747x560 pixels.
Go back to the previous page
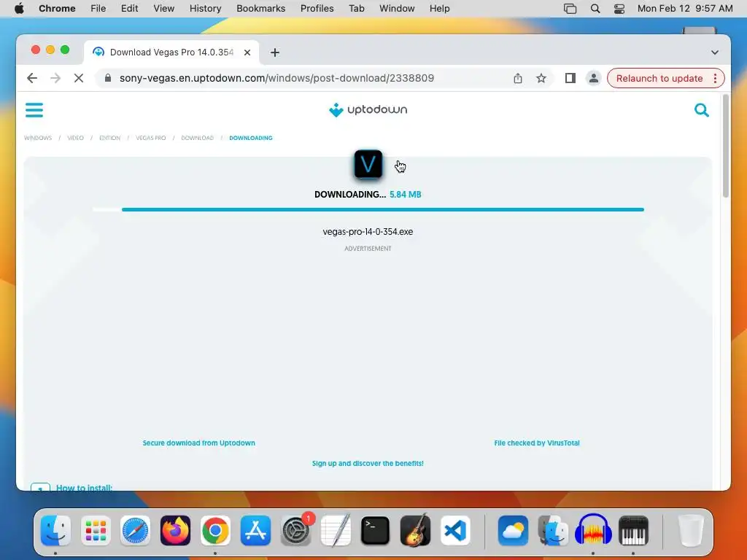pyautogui.click(x=32, y=78)
